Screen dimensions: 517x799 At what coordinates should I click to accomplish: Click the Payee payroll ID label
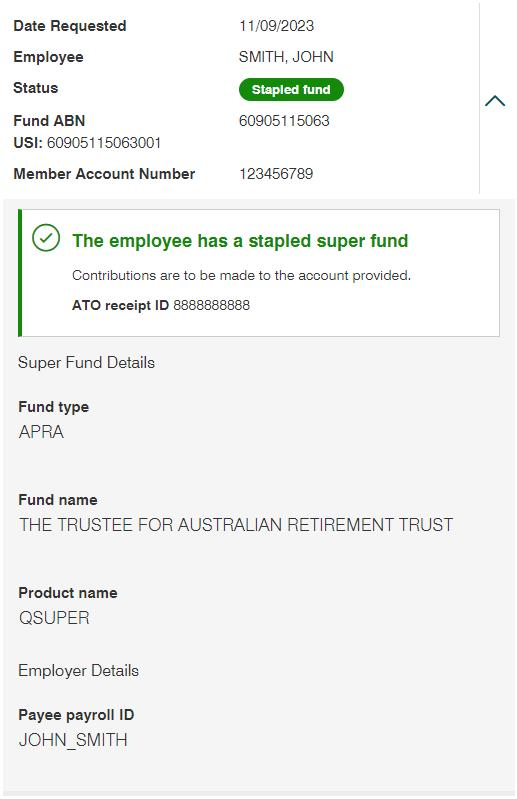(x=76, y=715)
